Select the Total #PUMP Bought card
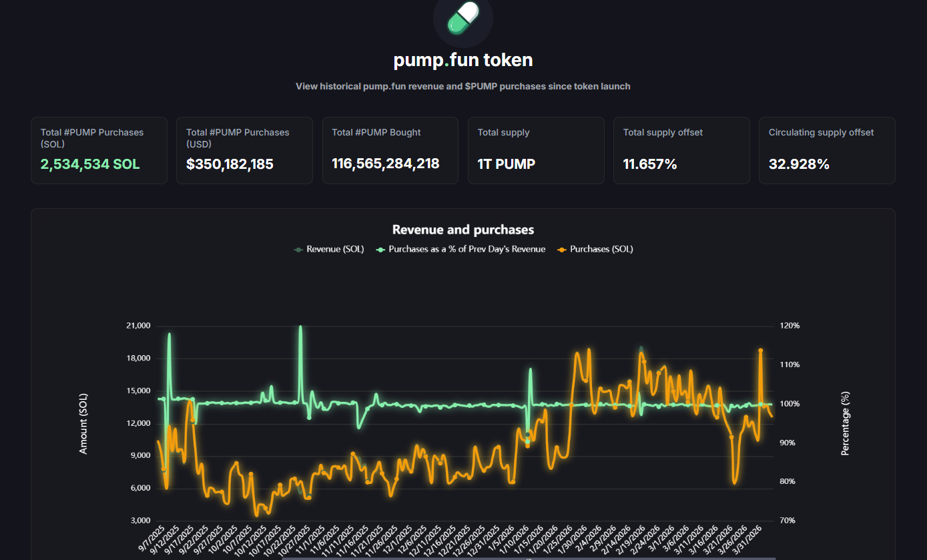Viewport: 927px width, 560px height. 390,150
